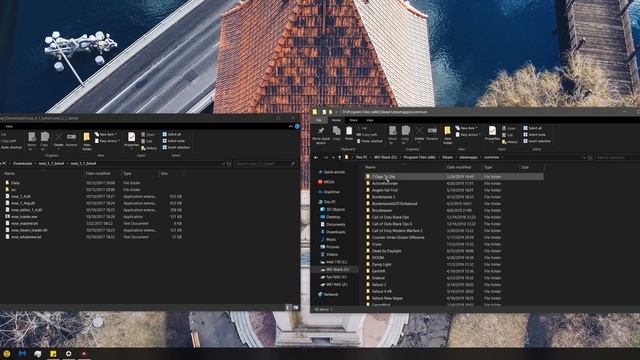Switch to View tab in common window
The height and width of the screenshot is (360, 640).
click(369, 120)
